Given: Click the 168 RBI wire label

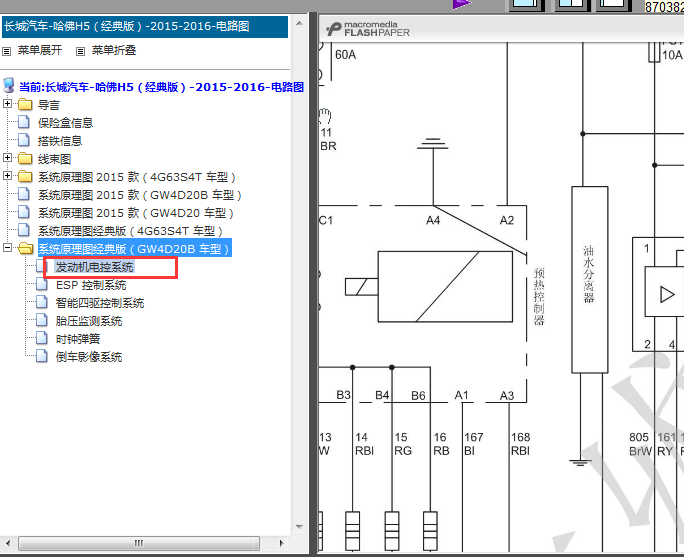Looking at the screenshot, I should point(520,444).
